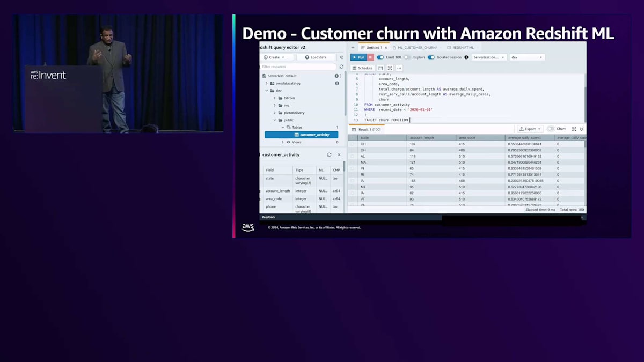Toggle the Limit 100 switch
The height and width of the screenshot is (362, 644).
(380, 57)
